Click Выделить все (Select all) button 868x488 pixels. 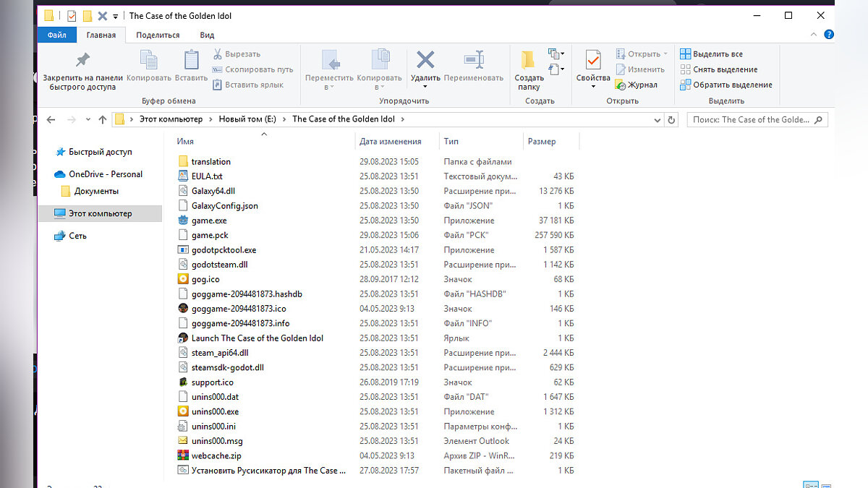711,54
